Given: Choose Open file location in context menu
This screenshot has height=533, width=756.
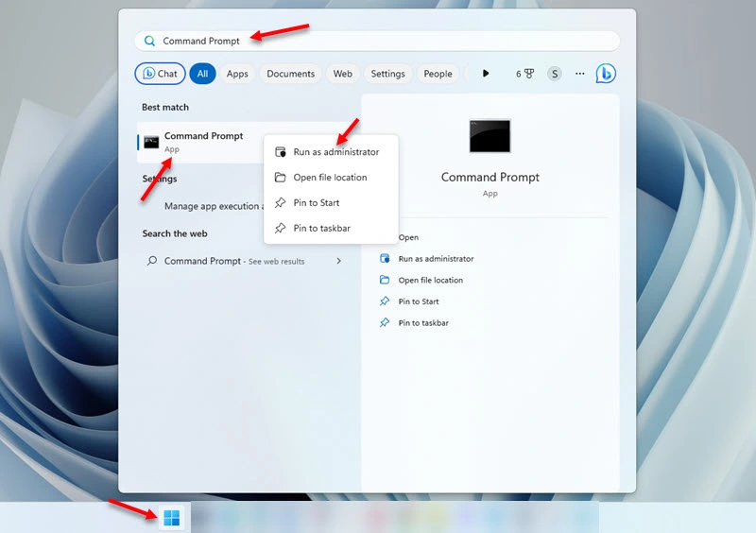Looking at the screenshot, I should coord(332,178).
